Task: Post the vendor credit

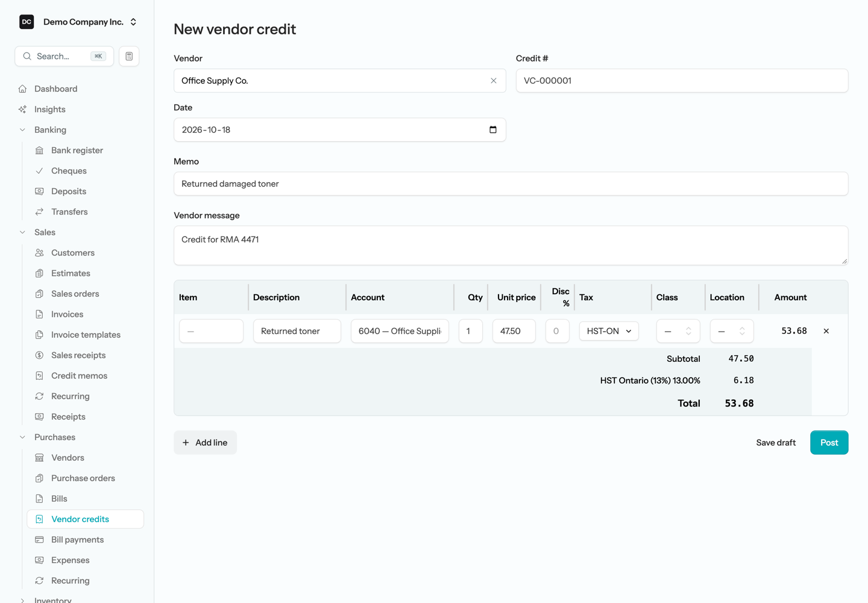Action: coord(829,443)
